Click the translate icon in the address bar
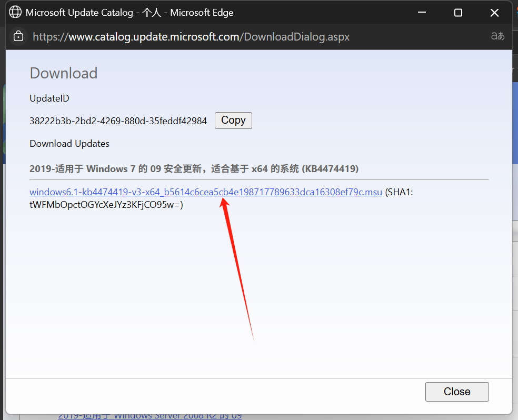The image size is (518, 420). tap(497, 36)
